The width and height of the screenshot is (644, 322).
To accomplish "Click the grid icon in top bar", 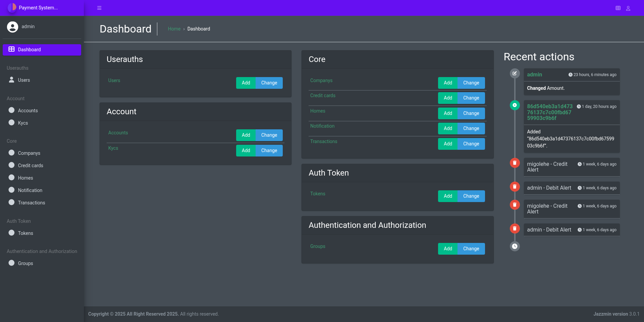I will 618,8.
